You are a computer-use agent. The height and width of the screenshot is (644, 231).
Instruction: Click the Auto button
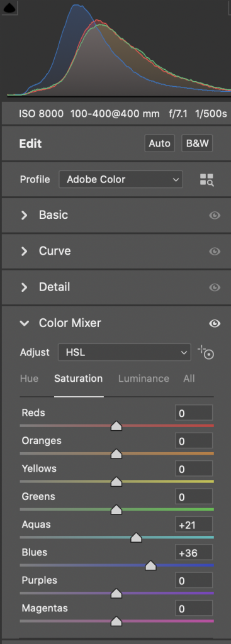[159, 143]
